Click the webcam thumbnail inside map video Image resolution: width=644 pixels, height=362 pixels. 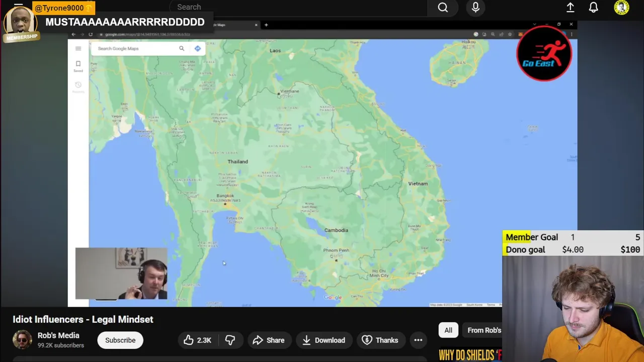pos(121,274)
